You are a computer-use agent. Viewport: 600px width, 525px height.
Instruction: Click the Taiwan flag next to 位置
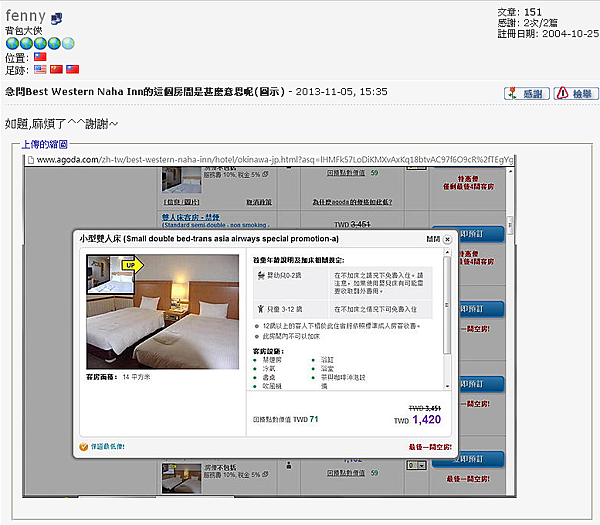click(40, 57)
